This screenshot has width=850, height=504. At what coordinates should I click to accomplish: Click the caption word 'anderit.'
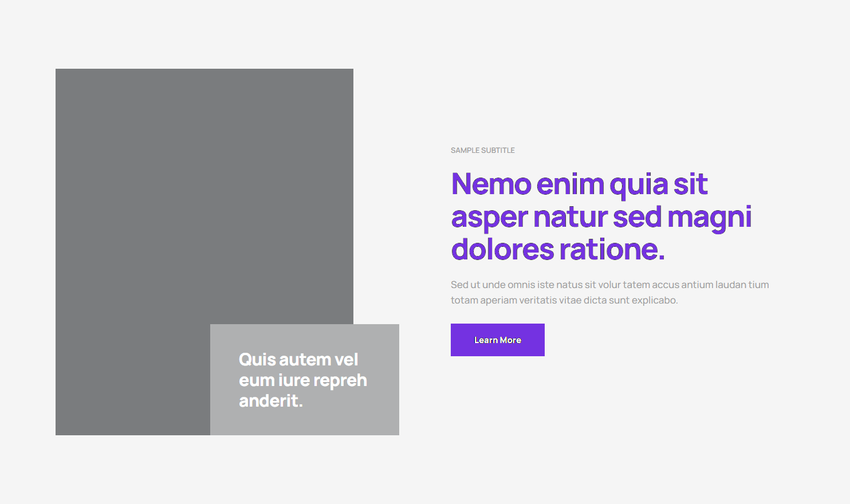pos(270,401)
